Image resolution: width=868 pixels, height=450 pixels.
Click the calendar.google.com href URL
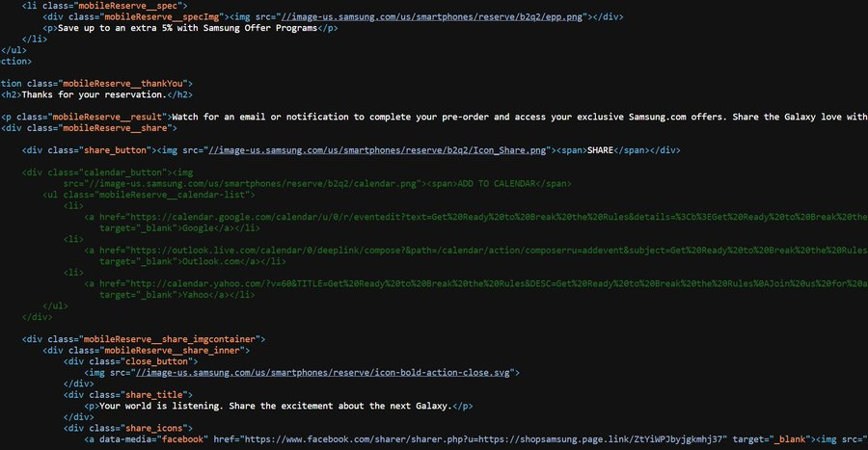click(x=500, y=217)
